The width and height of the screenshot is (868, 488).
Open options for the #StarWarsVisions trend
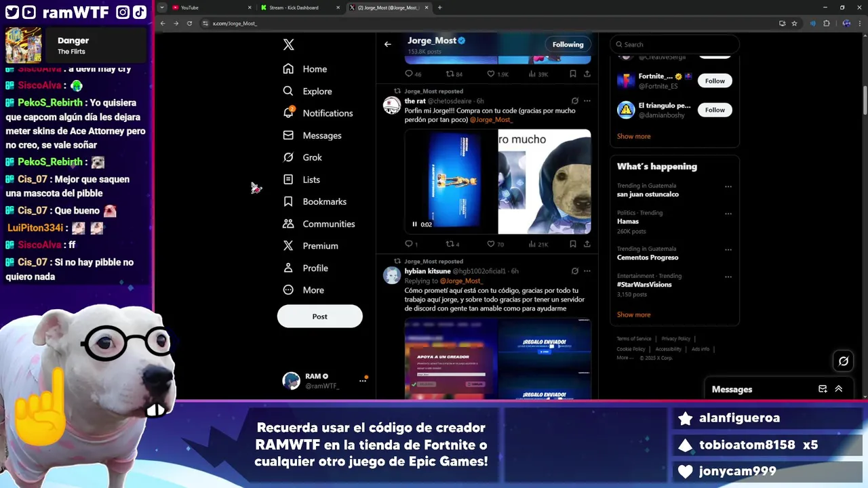click(x=728, y=277)
